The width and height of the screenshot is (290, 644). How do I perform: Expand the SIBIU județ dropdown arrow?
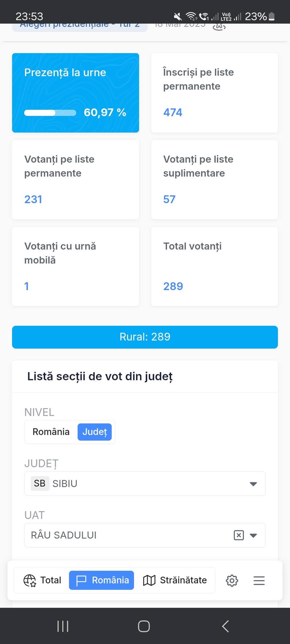(253, 484)
